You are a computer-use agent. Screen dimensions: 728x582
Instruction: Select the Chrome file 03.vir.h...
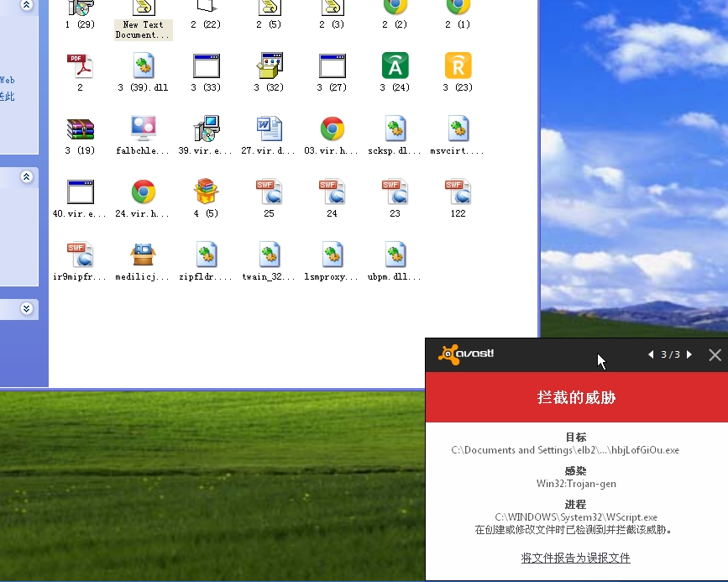(x=332, y=129)
